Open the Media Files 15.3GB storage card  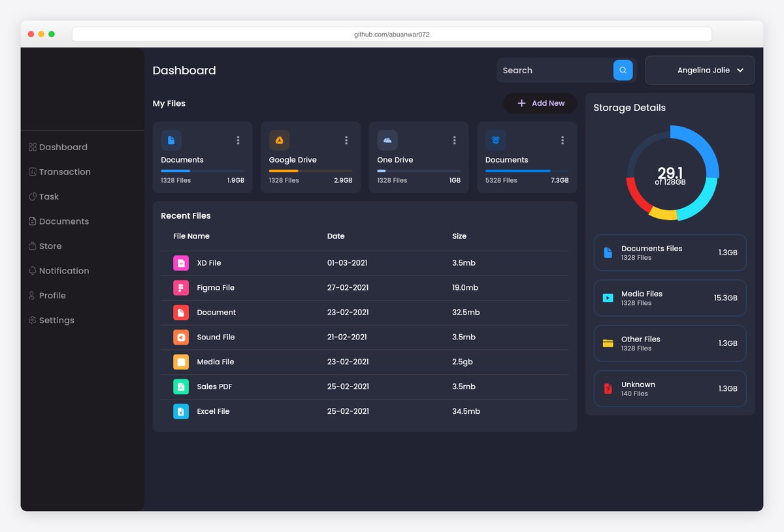tap(670, 298)
